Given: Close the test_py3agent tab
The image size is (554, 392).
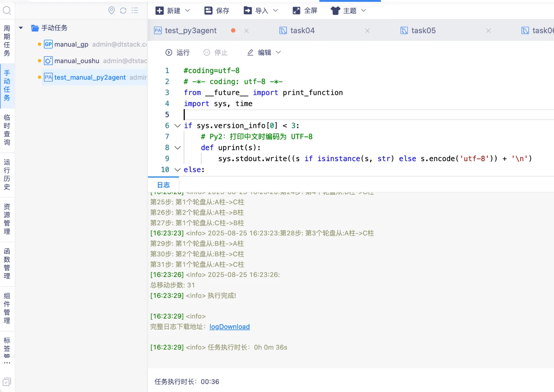Looking at the screenshot, I should [x=246, y=31].
